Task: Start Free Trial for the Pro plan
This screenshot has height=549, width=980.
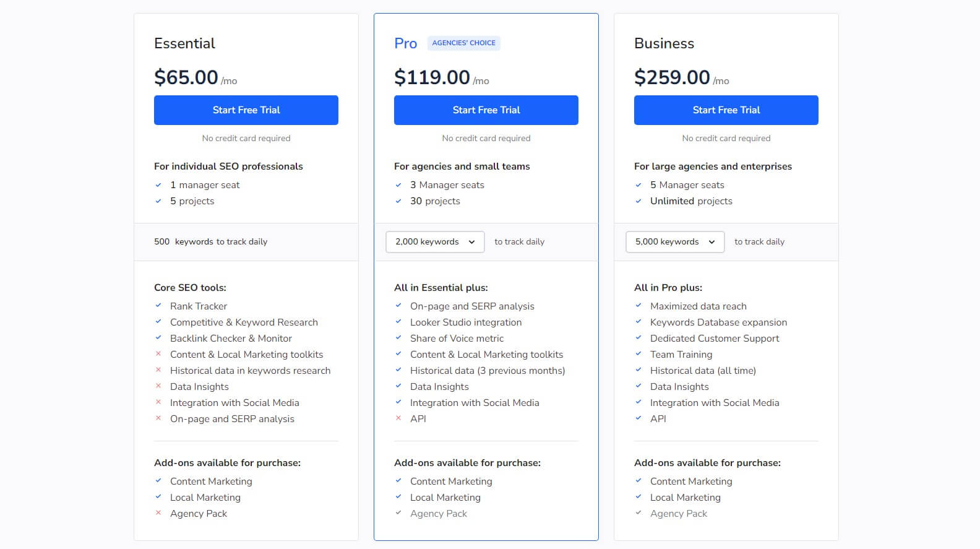Action: [x=486, y=110]
